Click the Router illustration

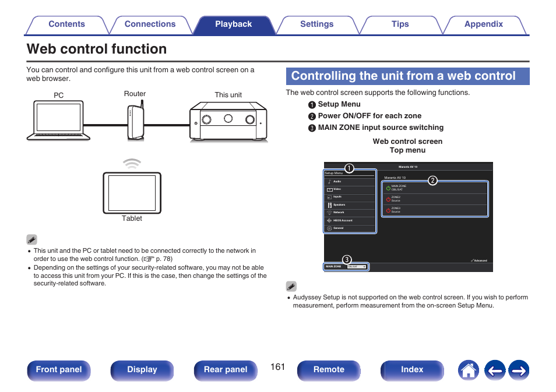[x=136, y=120]
